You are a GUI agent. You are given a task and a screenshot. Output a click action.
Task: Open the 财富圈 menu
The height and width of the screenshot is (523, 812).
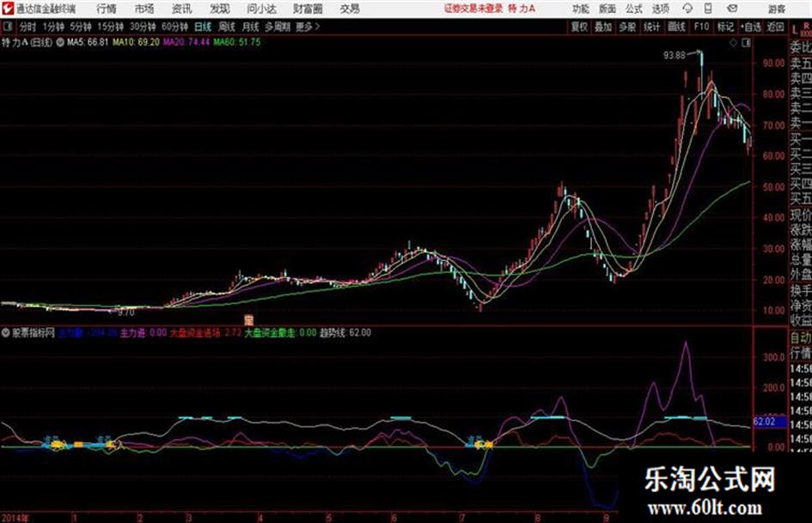308,9
